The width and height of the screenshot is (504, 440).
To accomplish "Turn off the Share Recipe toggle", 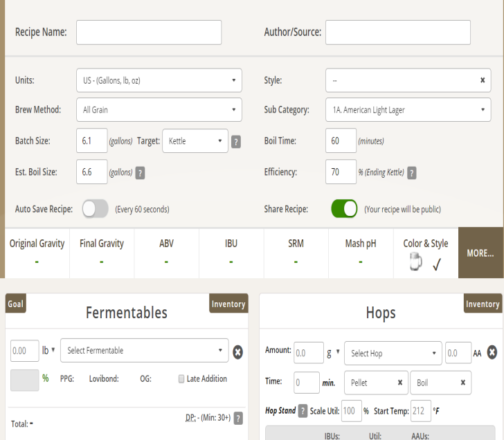I will pyautogui.click(x=344, y=209).
